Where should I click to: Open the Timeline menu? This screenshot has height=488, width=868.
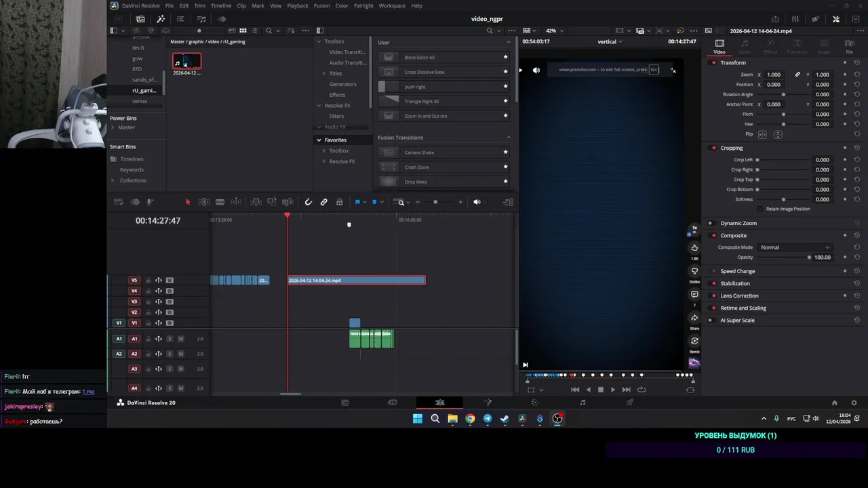[x=221, y=5]
